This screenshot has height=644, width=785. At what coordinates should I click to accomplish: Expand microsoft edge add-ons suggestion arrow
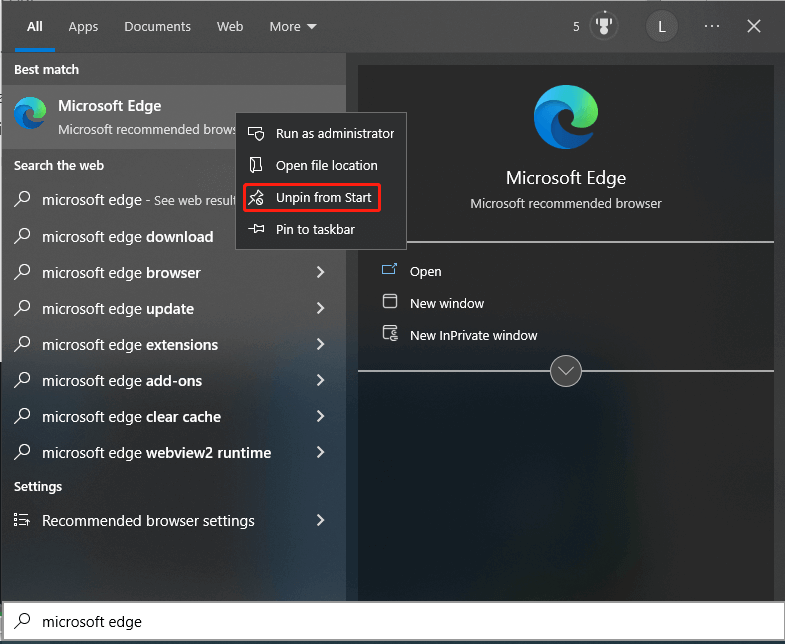coord(320,380)
